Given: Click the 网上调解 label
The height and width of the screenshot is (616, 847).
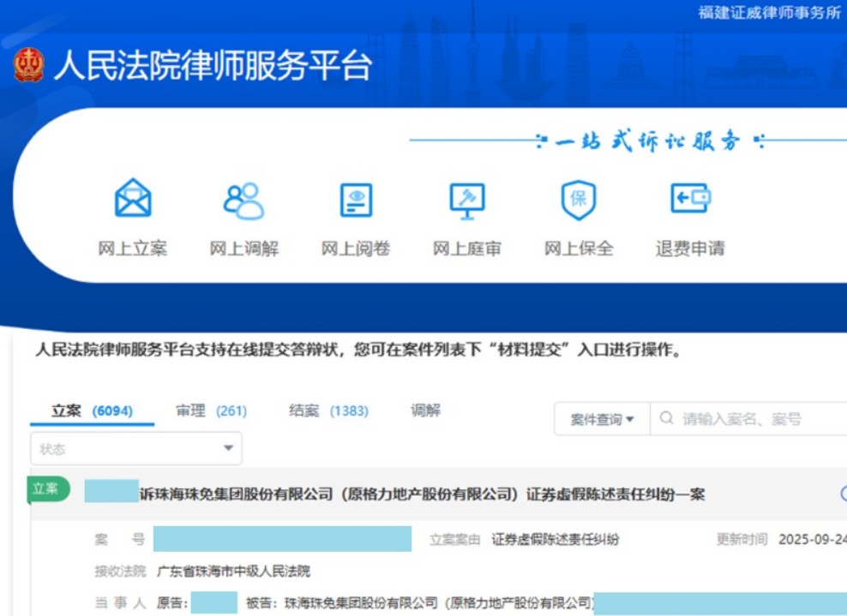Looking at the screenshot, I should (244, 248).
